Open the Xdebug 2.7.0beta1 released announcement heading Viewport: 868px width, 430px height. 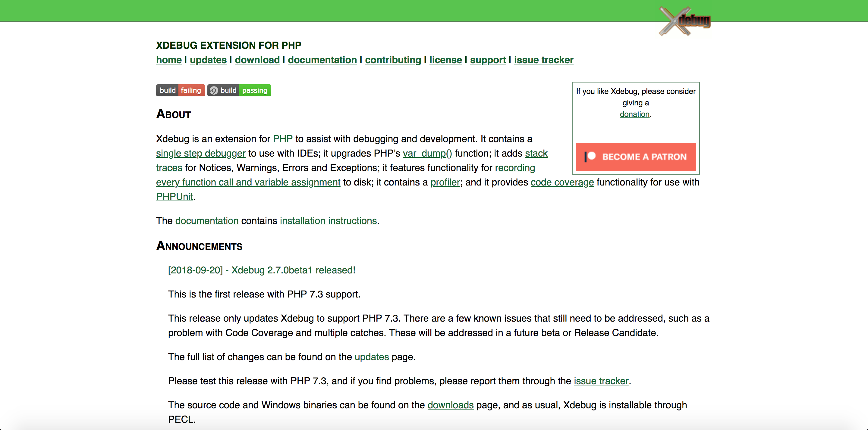point(262,270)
